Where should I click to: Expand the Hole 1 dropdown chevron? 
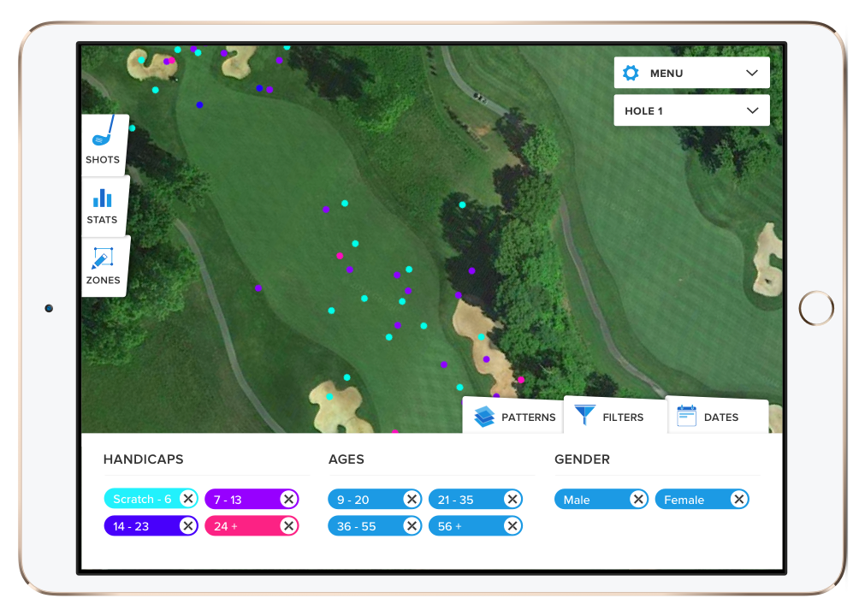[x=752, y=110]
